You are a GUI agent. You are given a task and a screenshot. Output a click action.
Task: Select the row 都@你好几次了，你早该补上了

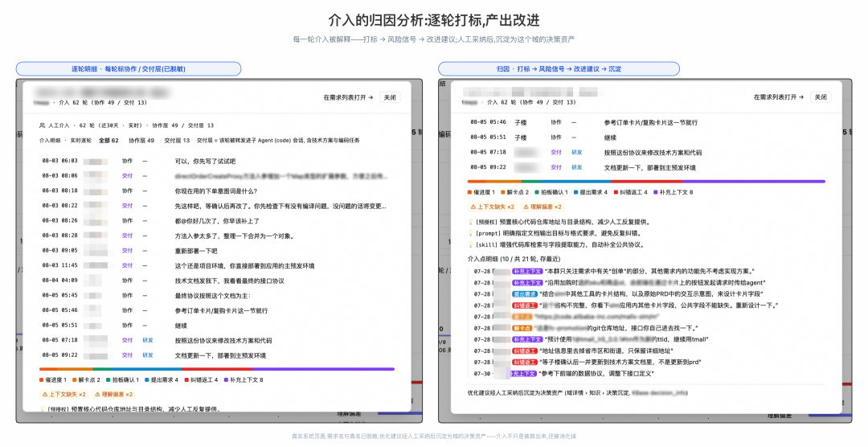tap(217, 221)
